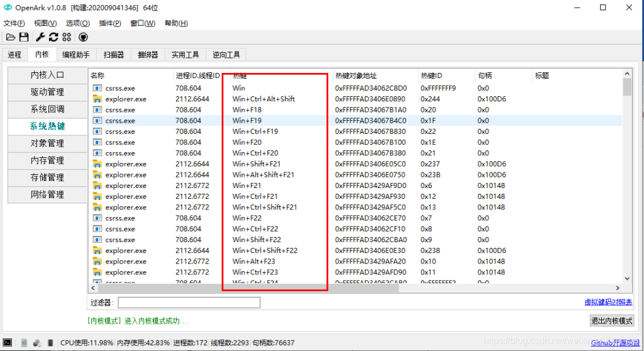Sort by the 标题 column header
This screenshot has height=351, width=644.
577,75
